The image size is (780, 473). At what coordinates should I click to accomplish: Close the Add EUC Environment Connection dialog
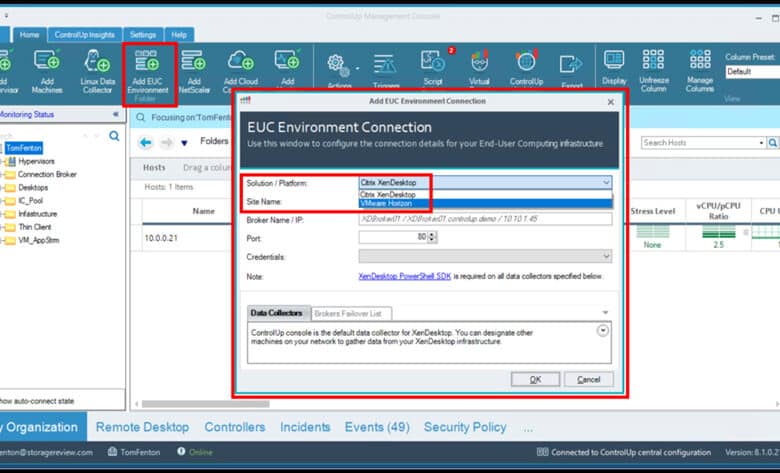[611, 102]
